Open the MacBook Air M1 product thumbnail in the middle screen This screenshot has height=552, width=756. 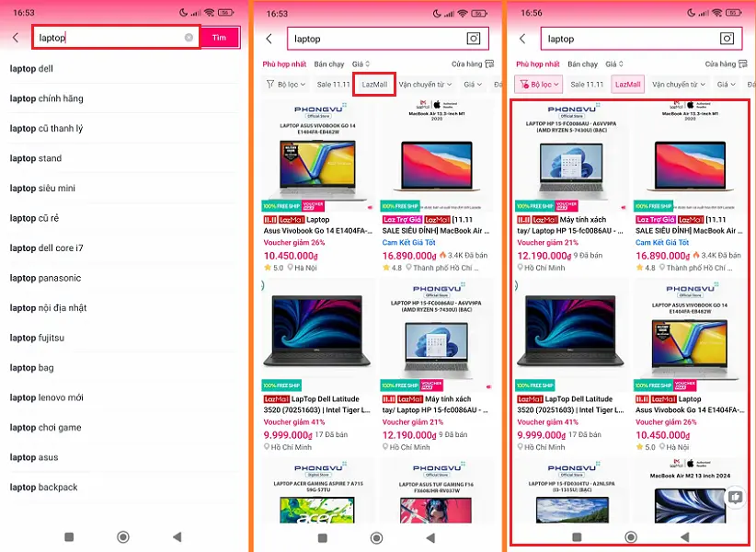437,155
